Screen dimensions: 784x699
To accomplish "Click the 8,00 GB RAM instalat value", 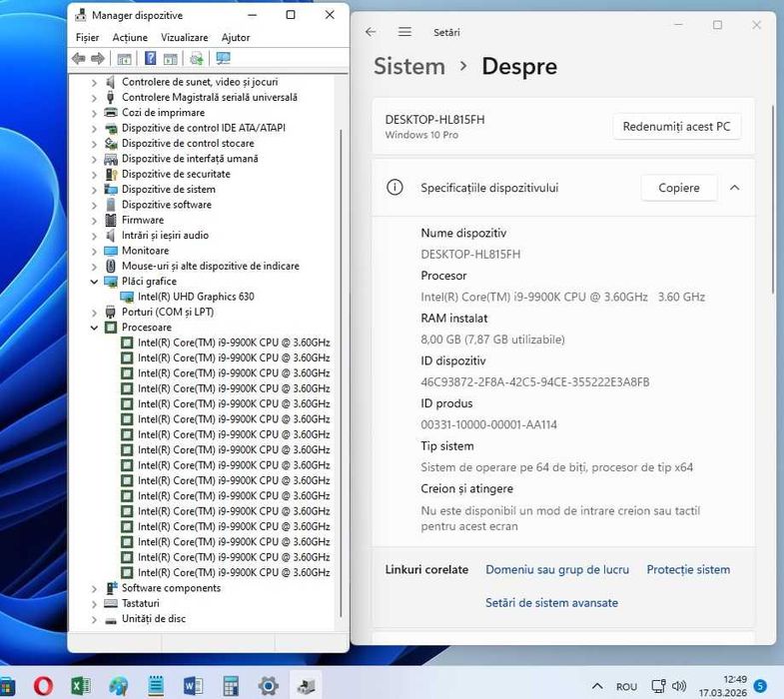I will coord(492,340).
